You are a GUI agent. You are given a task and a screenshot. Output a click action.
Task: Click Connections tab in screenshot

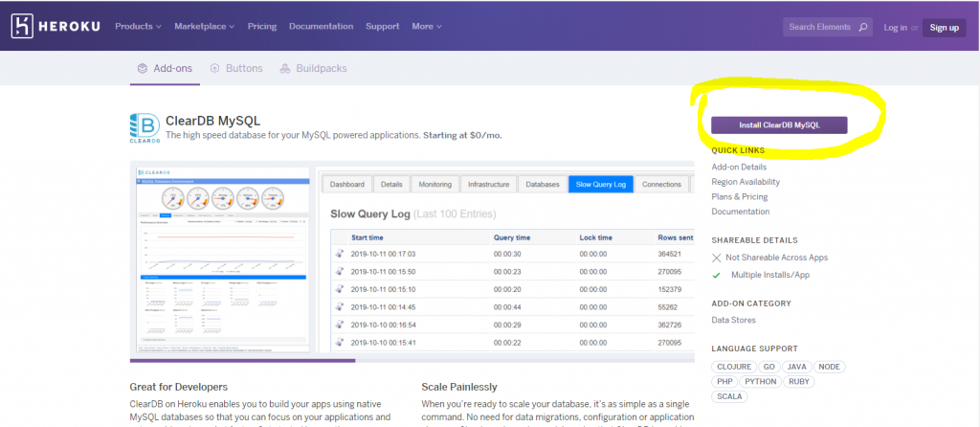[661, 185]
